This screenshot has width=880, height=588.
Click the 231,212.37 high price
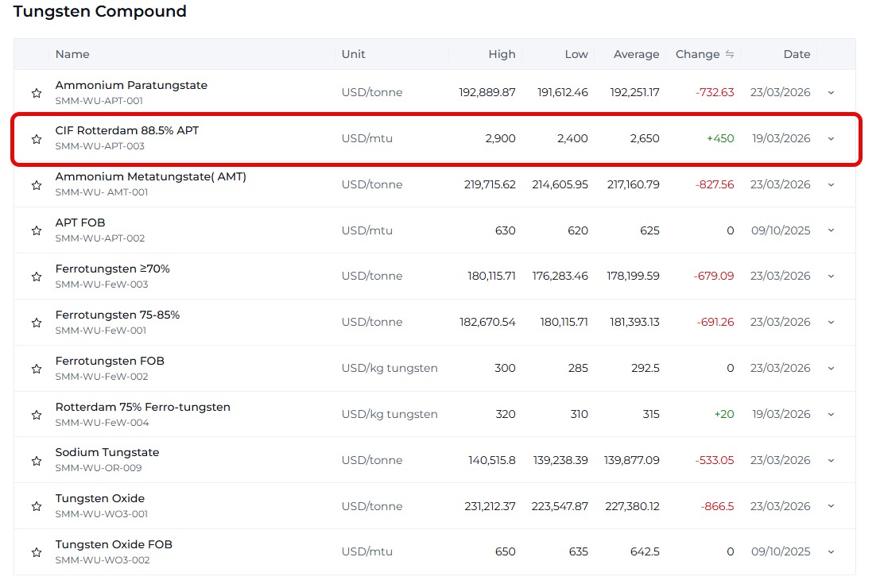tap(490, 506)
